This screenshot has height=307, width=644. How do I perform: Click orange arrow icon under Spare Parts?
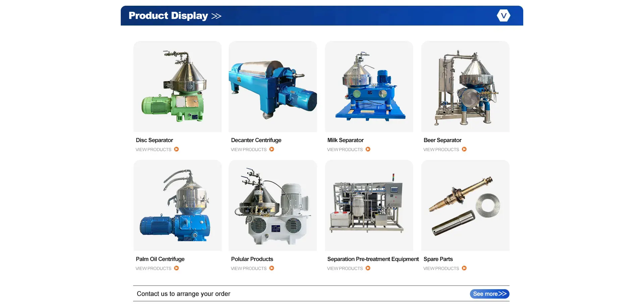tap(464, 268)
